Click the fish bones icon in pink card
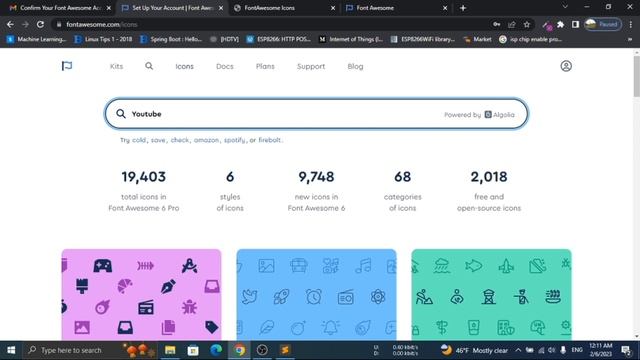The width and height of the screenshot is (640, 360). tap(145, 266)
